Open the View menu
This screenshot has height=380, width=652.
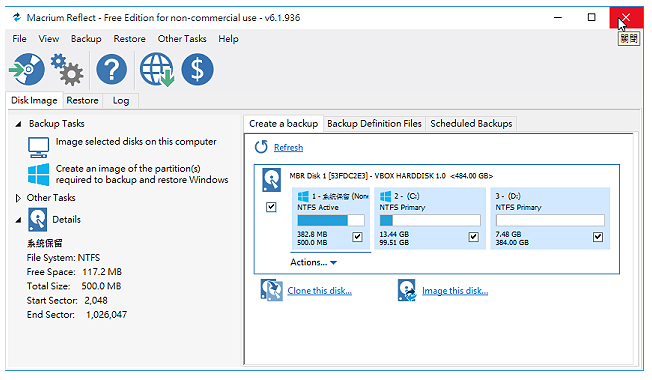pyautogui.click(x=49, y=39)
